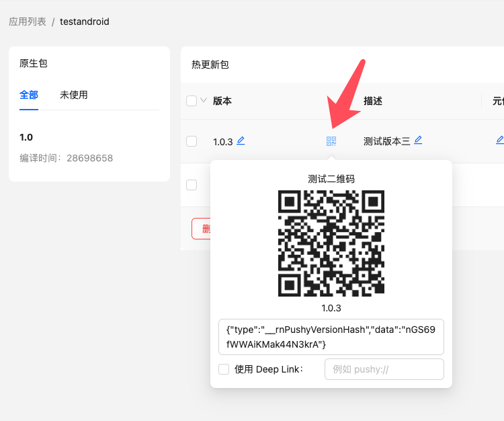Image resolution: width=504 pixels, height=421 pixels.
Task: Click the 版本 column header
Action: [x=222, y=101]
